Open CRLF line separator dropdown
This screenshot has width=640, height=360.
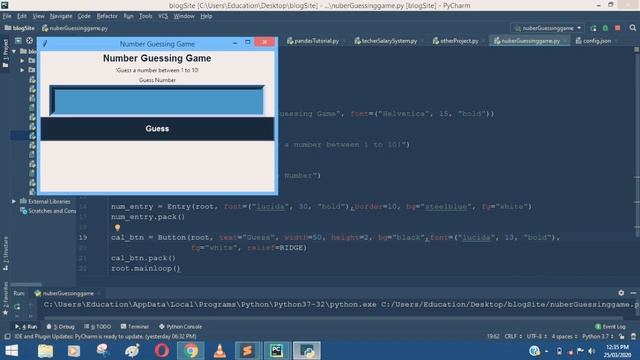[513, 336]
